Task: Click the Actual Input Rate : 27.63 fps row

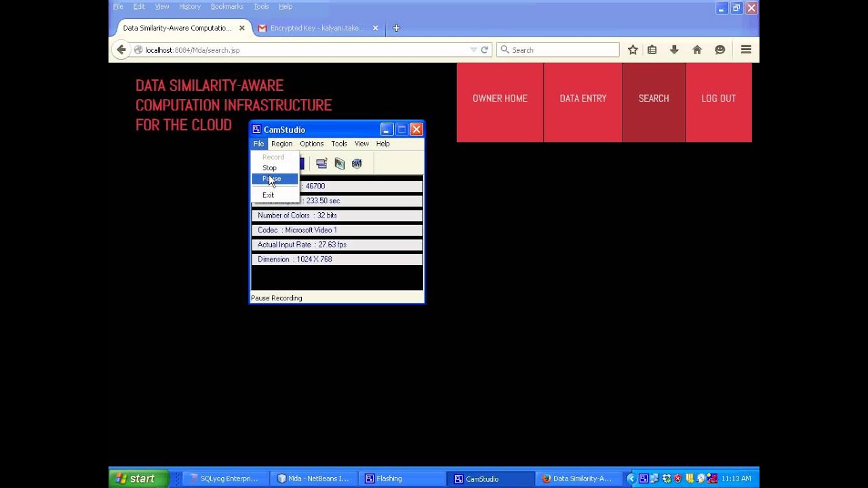Action: 337,245
